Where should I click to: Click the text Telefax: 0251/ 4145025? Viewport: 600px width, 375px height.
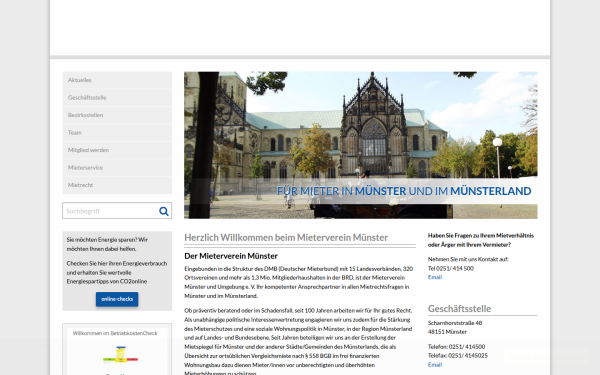pyautogui.click(x=458, y=355)
